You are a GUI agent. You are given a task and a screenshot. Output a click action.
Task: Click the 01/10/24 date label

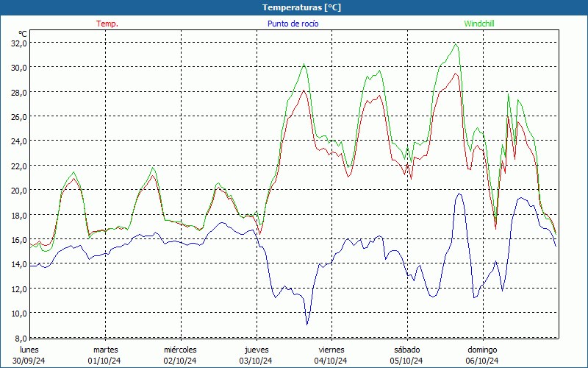tap(104, 361)
